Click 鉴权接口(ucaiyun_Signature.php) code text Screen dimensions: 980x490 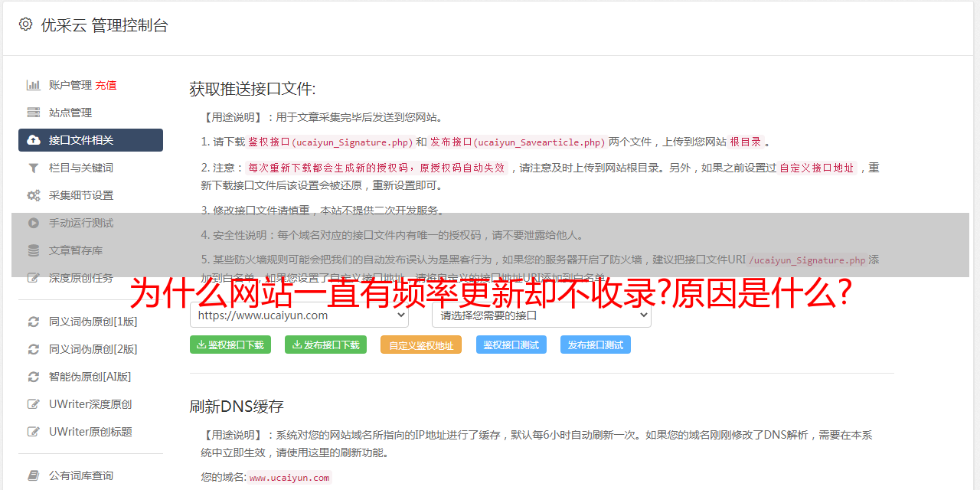point(330,142)
